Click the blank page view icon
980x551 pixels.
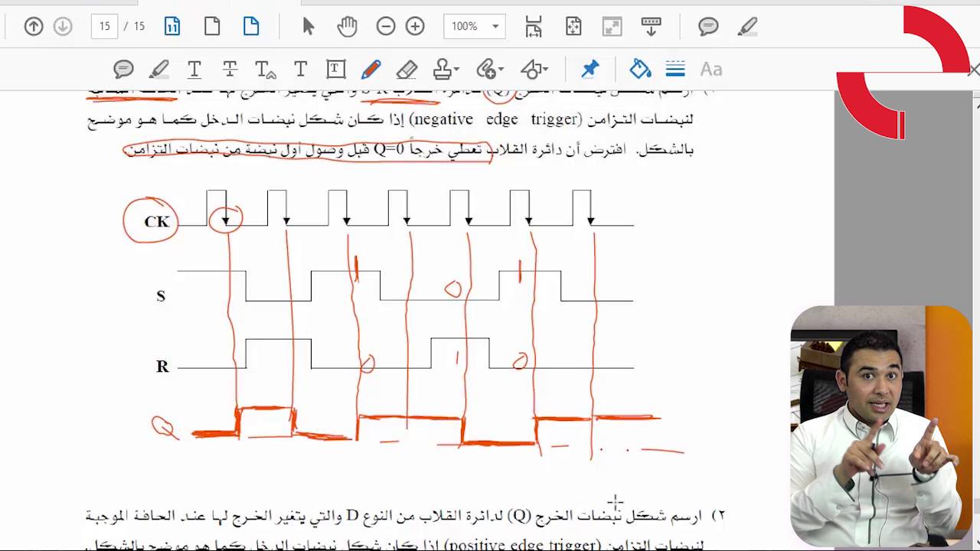(212, 27)
